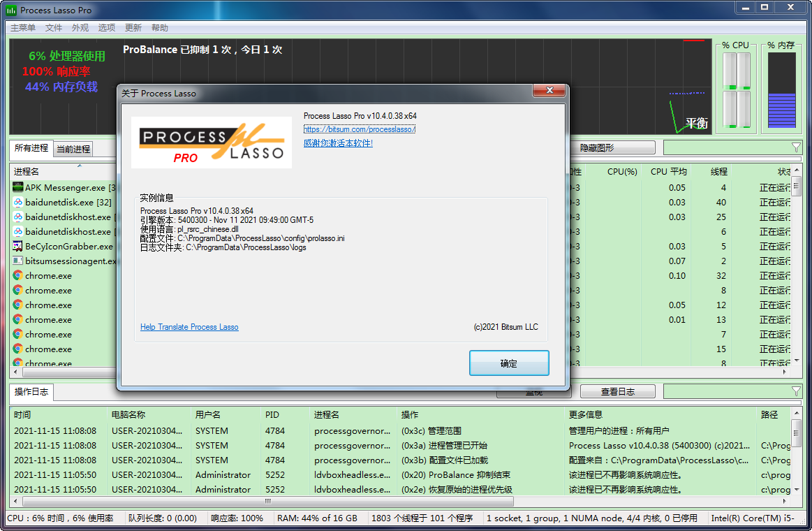Click the APK Messenger.exe process icon
This screenshot has height=531, width=812.
coord(17,187)
